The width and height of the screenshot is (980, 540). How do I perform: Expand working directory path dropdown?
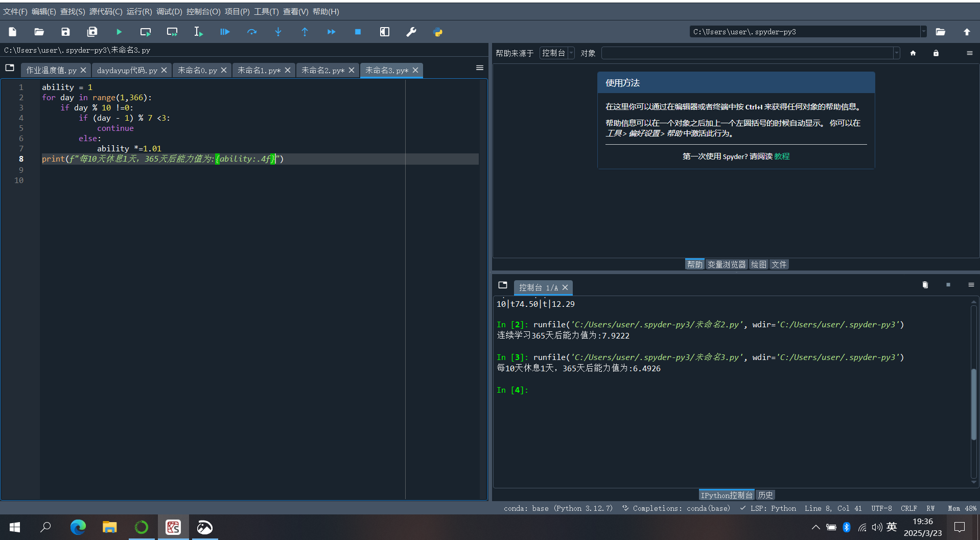[923, 32]
